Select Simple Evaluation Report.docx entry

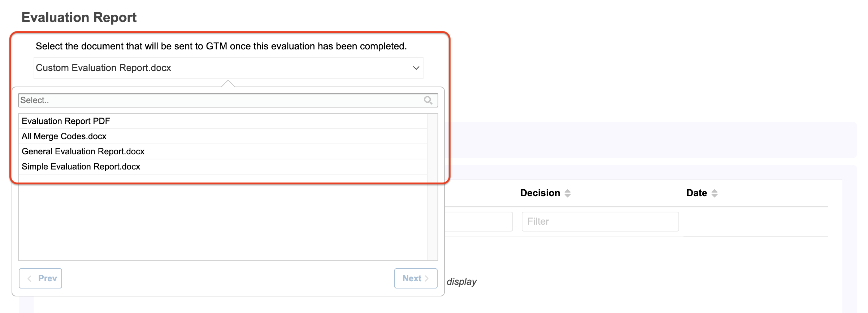click(223, 167)
